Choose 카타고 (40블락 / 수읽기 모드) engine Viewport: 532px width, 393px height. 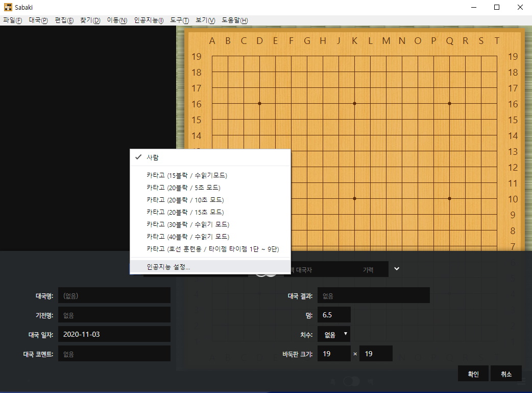[210, 237]
